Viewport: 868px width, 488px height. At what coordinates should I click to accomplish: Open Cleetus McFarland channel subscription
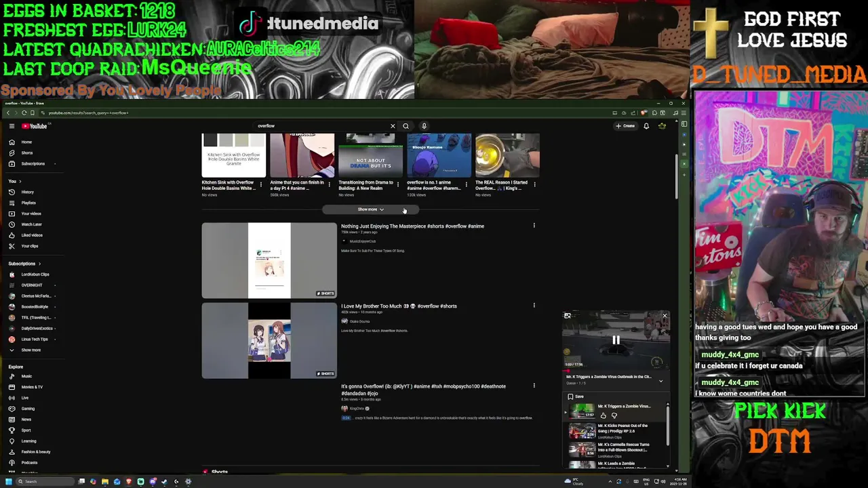[34, 296]
